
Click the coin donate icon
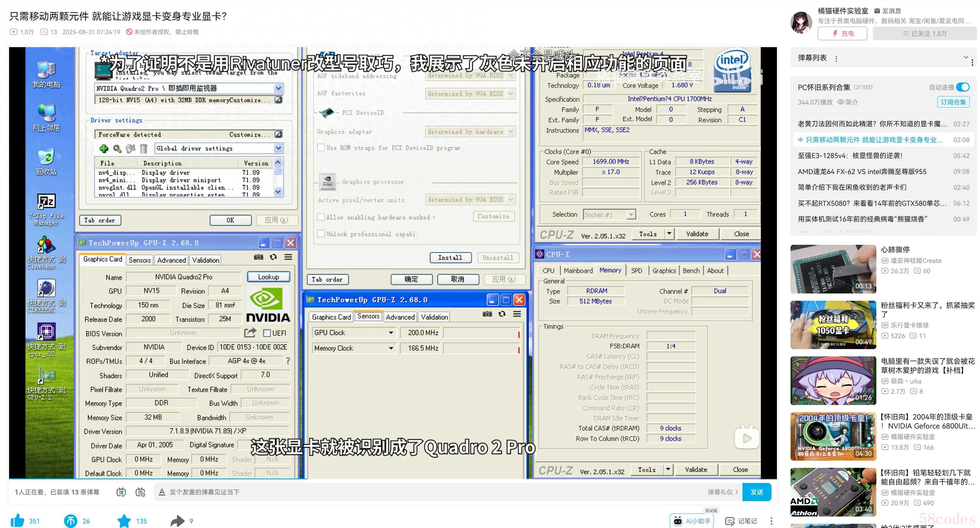(x=70, y=521)
